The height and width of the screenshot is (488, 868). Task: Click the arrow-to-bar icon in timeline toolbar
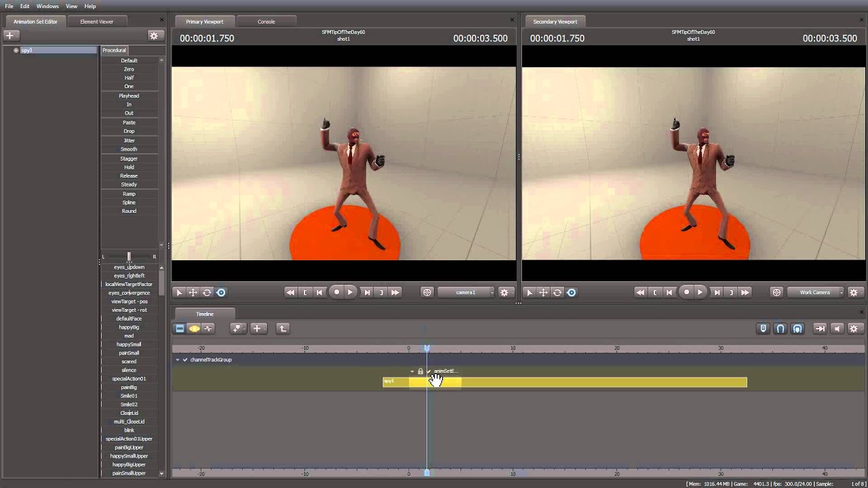click(820, 328)
